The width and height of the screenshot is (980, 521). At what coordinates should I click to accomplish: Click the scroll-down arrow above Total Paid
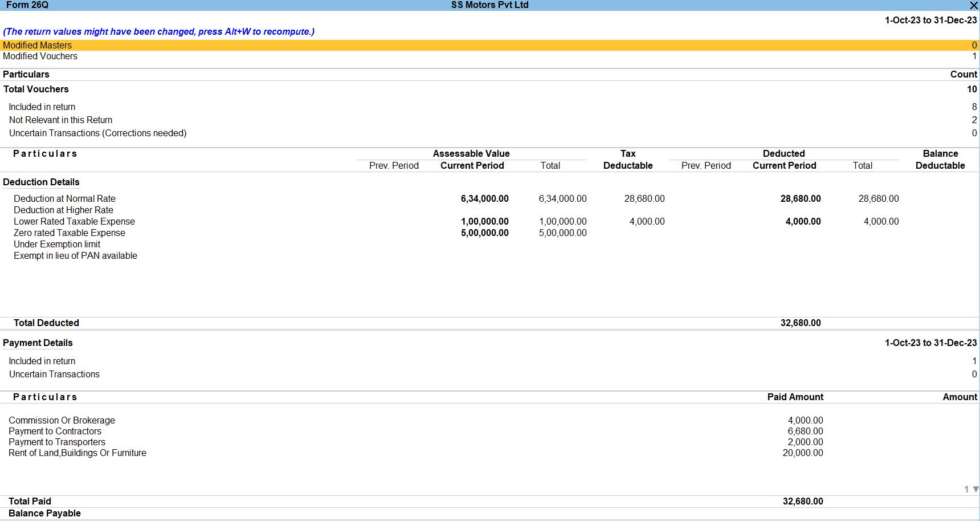tap(975, 489)
